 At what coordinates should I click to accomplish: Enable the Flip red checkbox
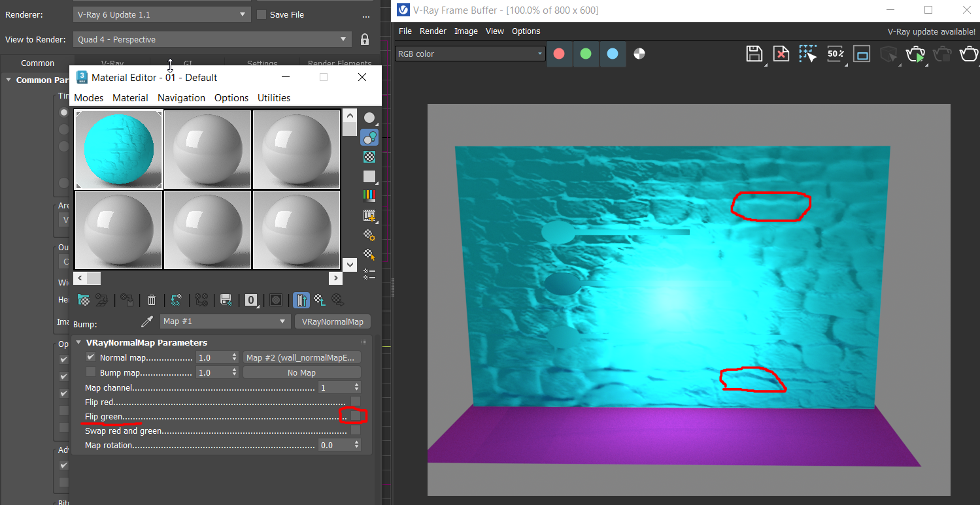[x=356, y=401]
